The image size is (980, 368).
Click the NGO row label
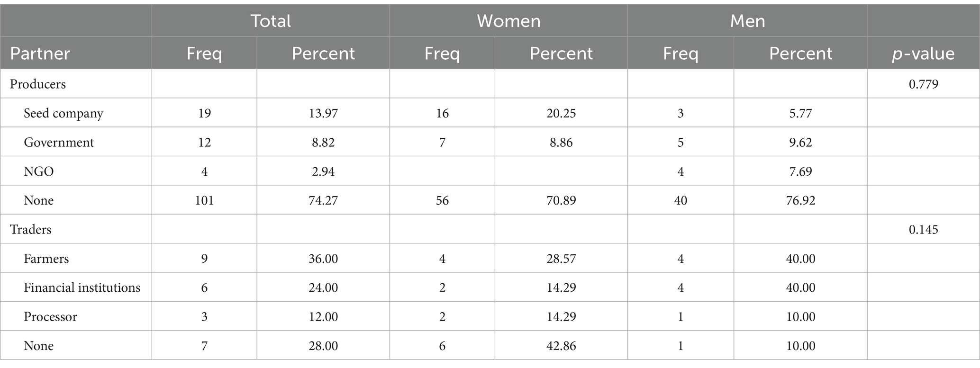click(x=39, y=171)
